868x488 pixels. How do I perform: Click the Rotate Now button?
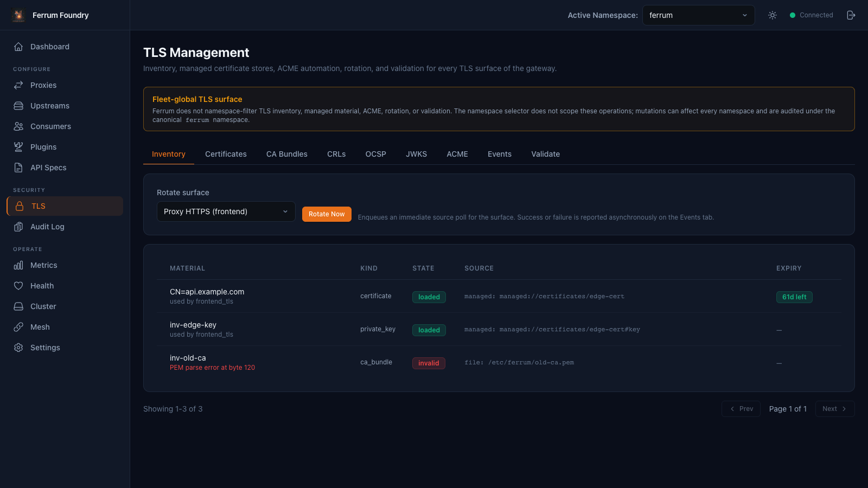click(x=327, y=214)
